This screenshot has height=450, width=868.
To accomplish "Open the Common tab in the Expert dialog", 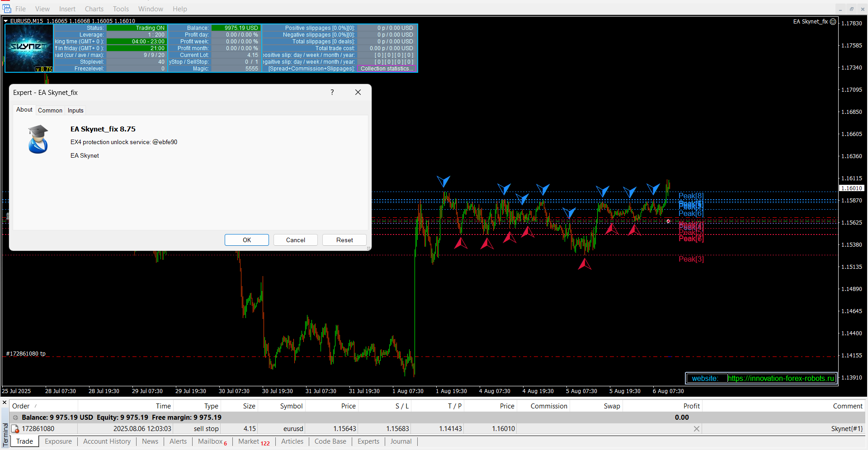I will coord(50,110).
